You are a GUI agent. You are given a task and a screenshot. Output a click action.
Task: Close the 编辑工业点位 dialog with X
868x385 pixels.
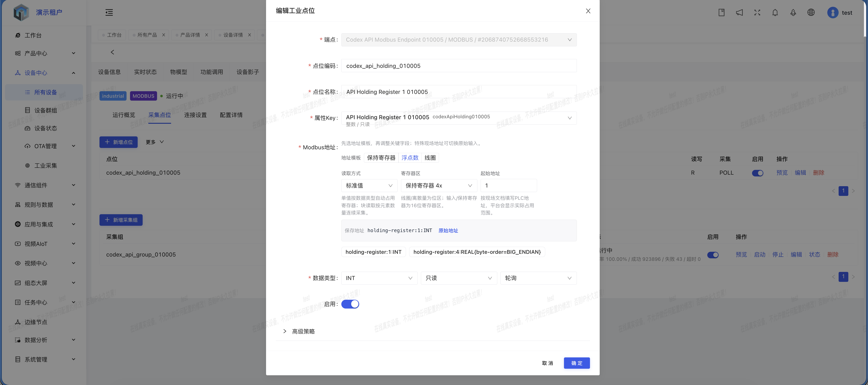pos(588,11)
